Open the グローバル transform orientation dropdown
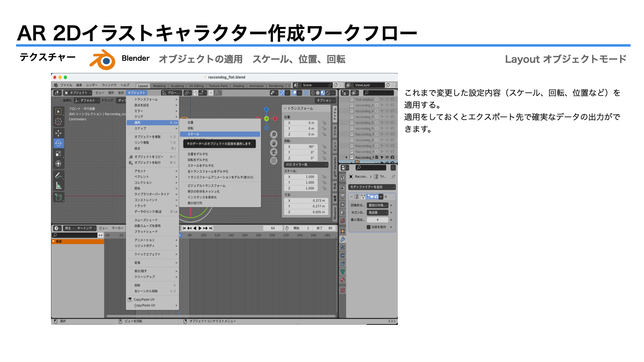This screenshot has height=362, width=644. coord(171,93)
